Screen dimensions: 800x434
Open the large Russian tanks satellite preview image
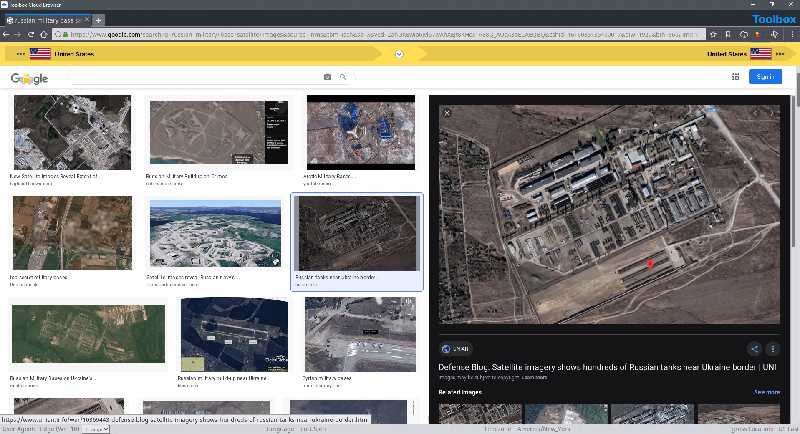[609, 214]
